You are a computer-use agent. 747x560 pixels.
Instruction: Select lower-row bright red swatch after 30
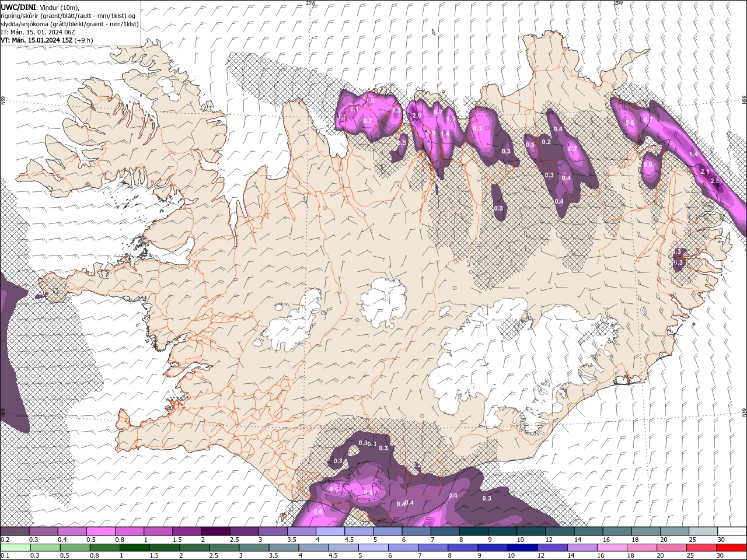click(x=731, y=548)
